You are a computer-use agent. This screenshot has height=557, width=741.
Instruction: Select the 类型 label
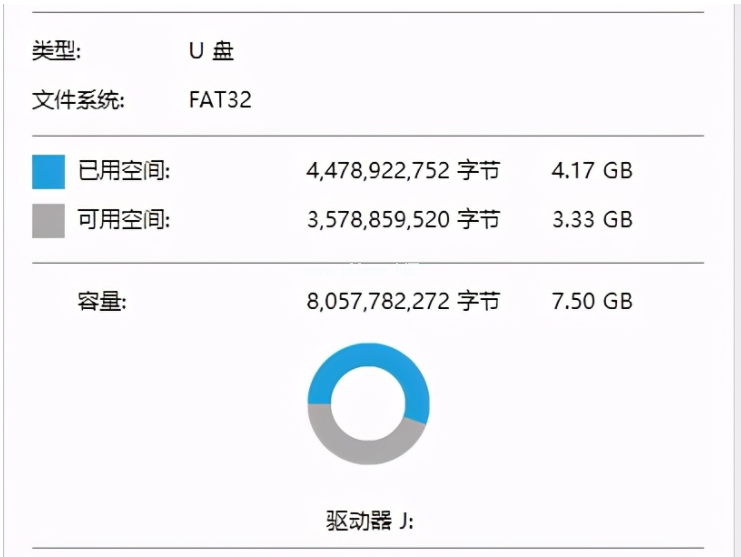57,51
